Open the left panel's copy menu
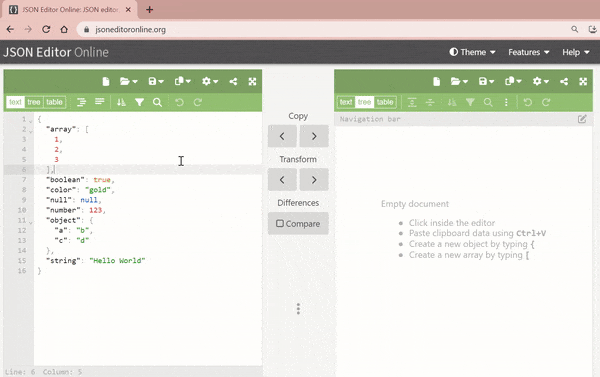The image size is (600, 377). point(183,82)
